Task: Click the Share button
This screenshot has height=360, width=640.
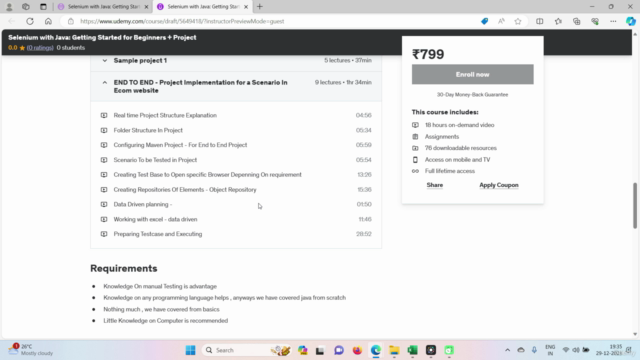Action: coord(435,185)
